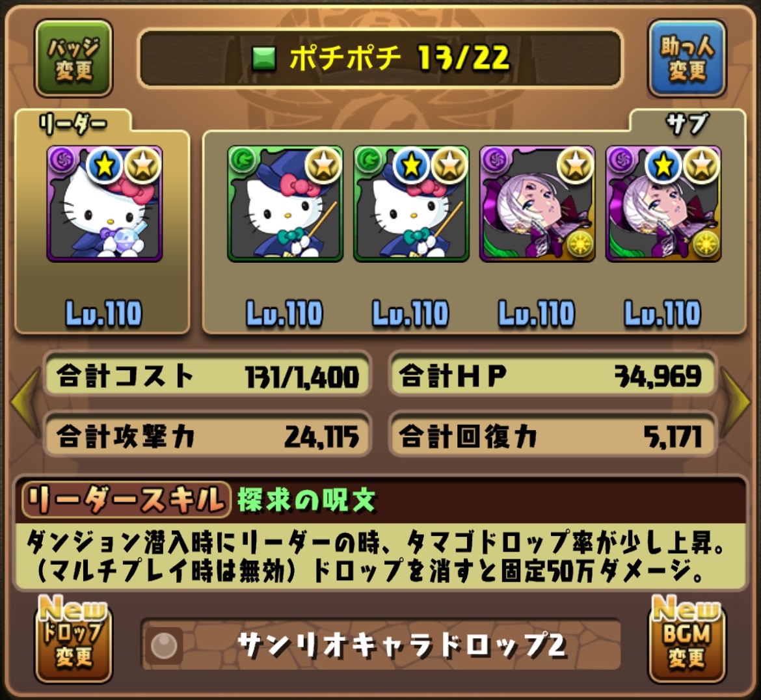This screenshot has height=700, width=761.
Task: Tap the purple attribute orb on leader icon
Action: click(62, 160)
